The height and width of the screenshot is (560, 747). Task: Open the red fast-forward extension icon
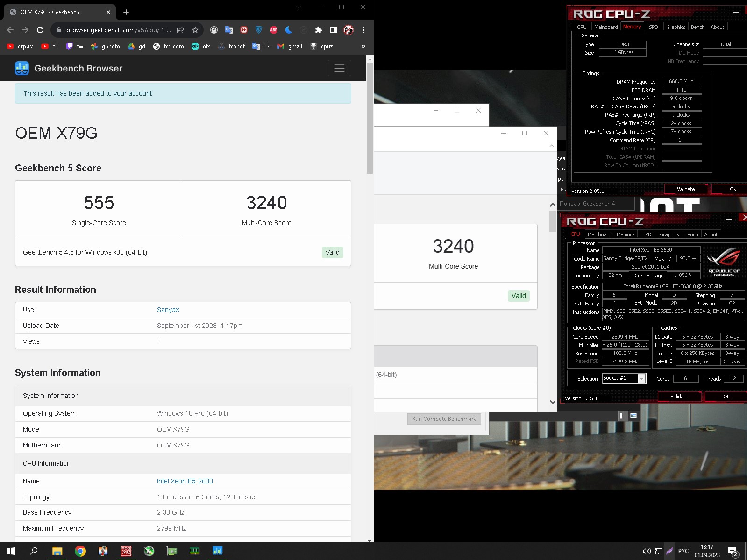(244, 30)
